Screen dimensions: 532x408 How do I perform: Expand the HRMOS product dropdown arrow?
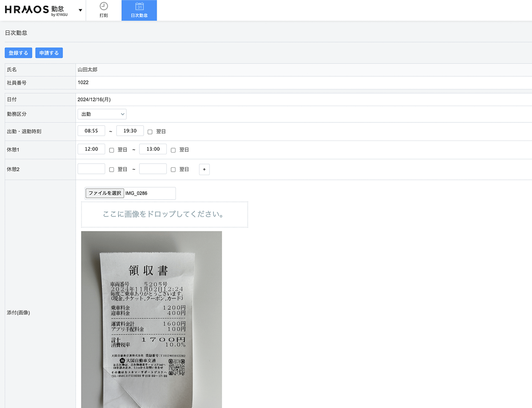pyautogui.click(x=80, y=10)
